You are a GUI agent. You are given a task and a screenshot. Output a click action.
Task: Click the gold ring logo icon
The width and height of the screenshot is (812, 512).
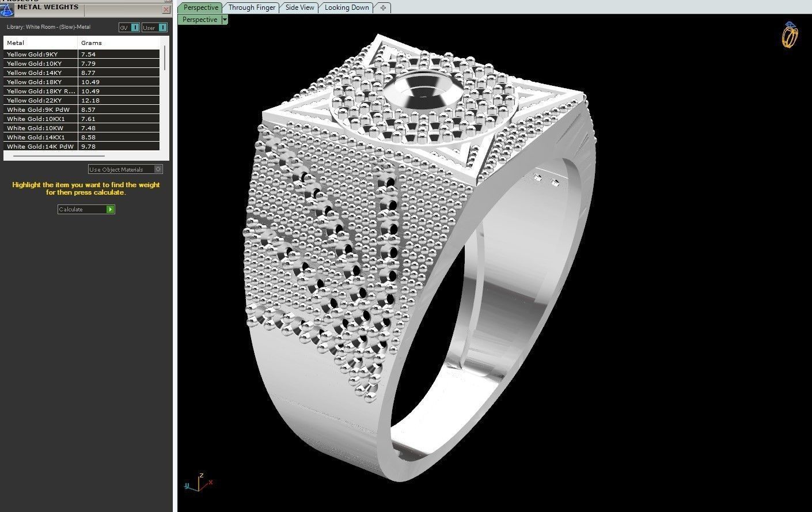[x=790, y=35]
